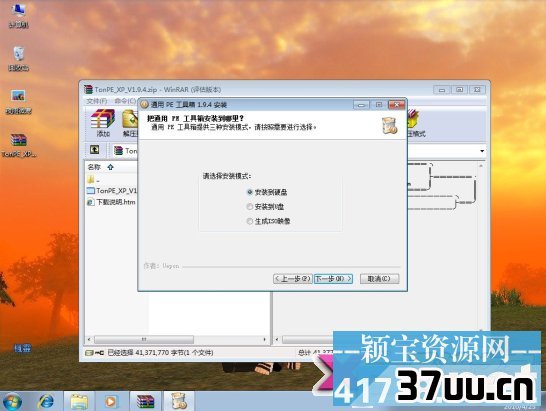This screenshot has height=411, width=546.
Task: Click the Cancel button in installer
Action: point(379,279)
